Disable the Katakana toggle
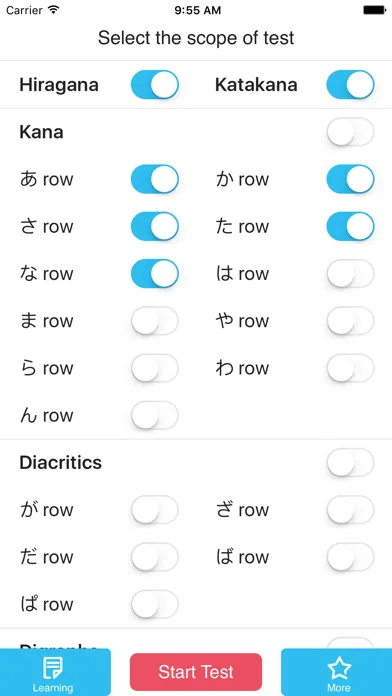Viewport: 392px width, 696px height. (350, 84)
